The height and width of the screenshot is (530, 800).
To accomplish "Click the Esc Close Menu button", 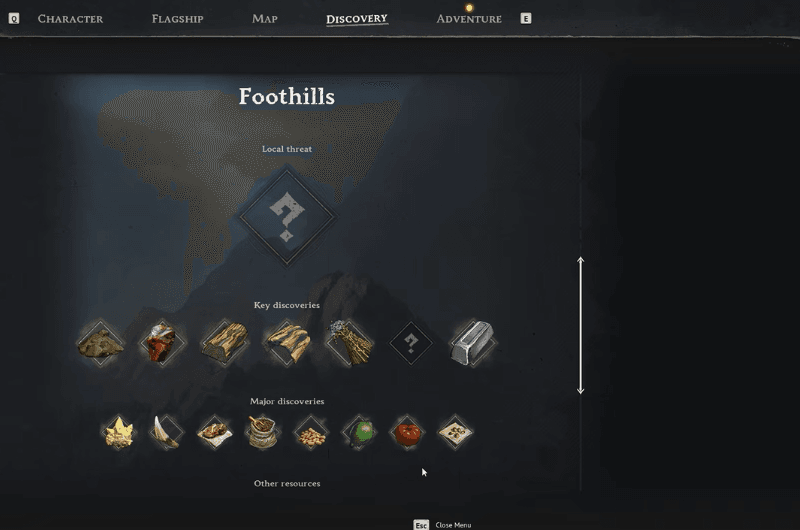I will pos(442,525).
